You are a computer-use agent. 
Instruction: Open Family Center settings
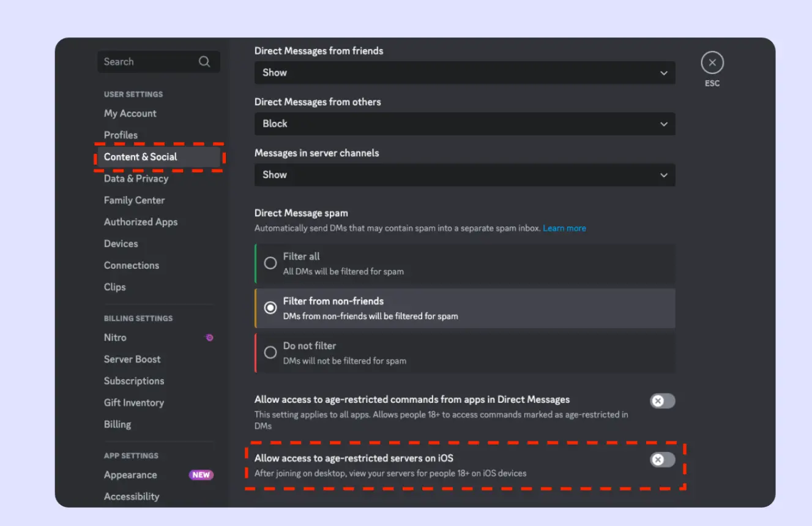point(134,200)
